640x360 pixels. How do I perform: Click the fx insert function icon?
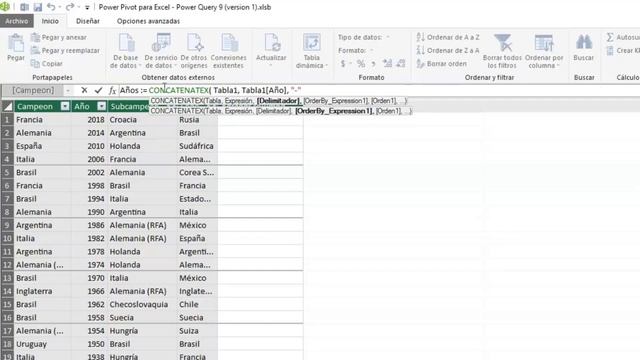(x=113, y=90)
